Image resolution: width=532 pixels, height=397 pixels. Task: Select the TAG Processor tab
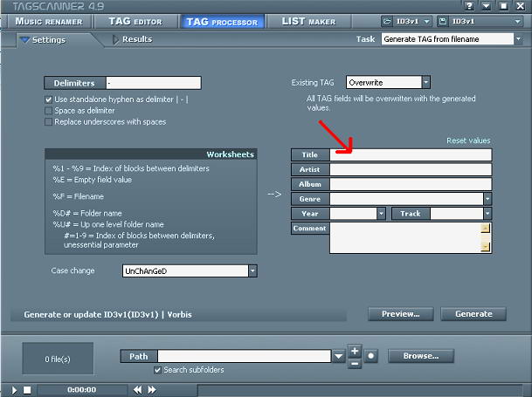(222, 22)
